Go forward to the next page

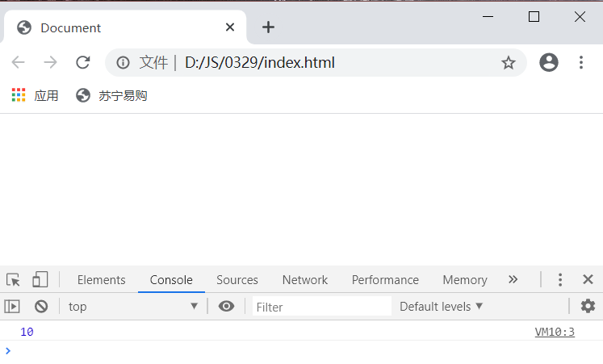coord(50,62)
